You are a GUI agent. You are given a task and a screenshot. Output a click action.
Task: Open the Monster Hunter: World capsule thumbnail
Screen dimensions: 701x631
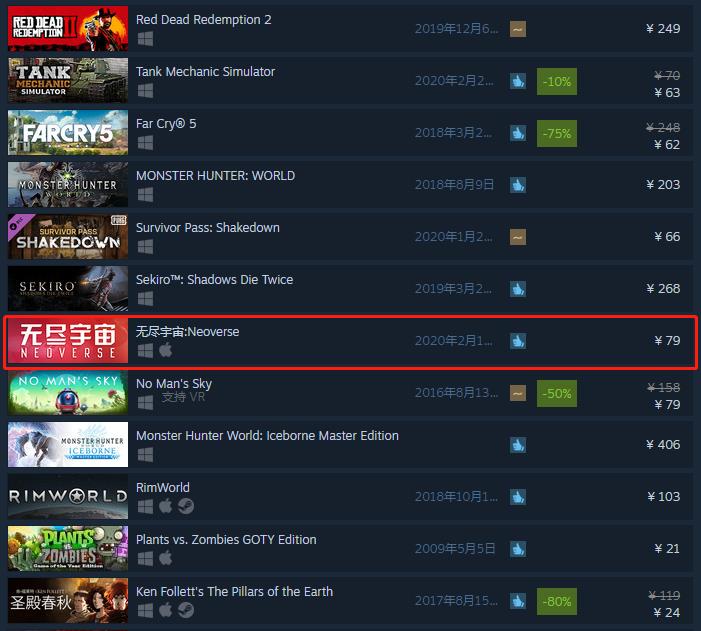68,185
